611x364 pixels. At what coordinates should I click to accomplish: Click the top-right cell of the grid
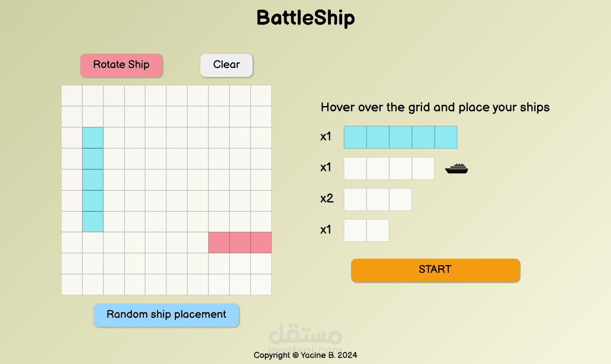(261, 96)
